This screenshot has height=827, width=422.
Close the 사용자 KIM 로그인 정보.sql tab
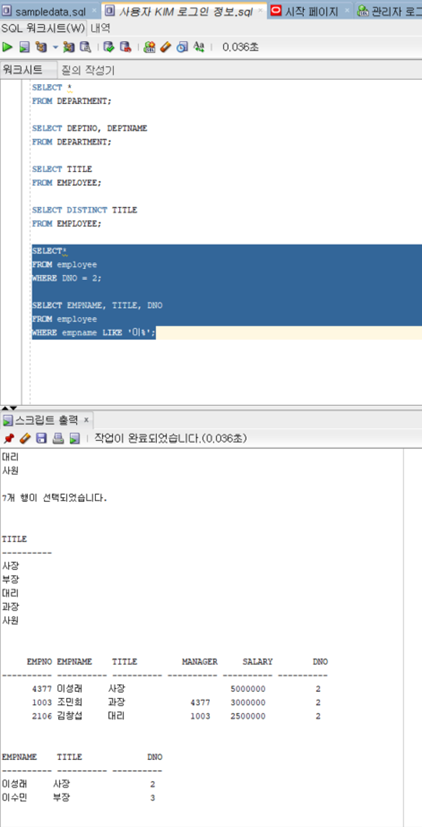coord(260,10)
